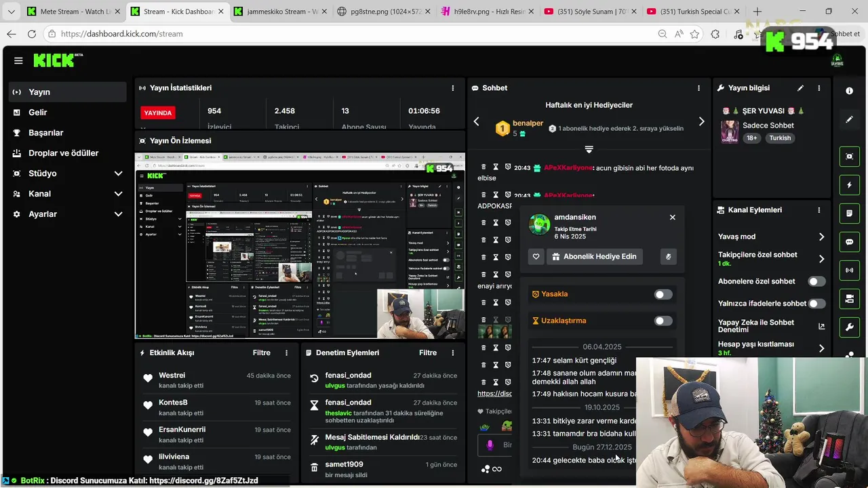Image resolution: width=868 pixels, height=488 pixels.
Task: Close the amdansiken user card
Action: (673, 218)
